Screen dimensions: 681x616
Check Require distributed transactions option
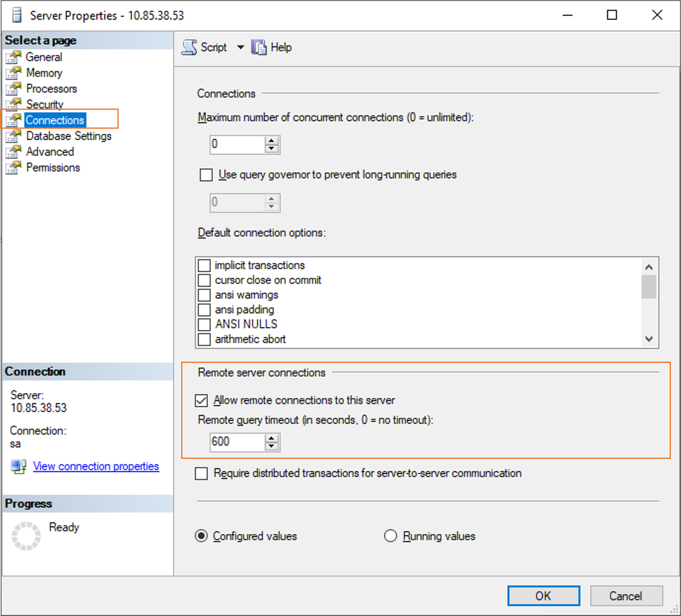[x=201, y=473]
